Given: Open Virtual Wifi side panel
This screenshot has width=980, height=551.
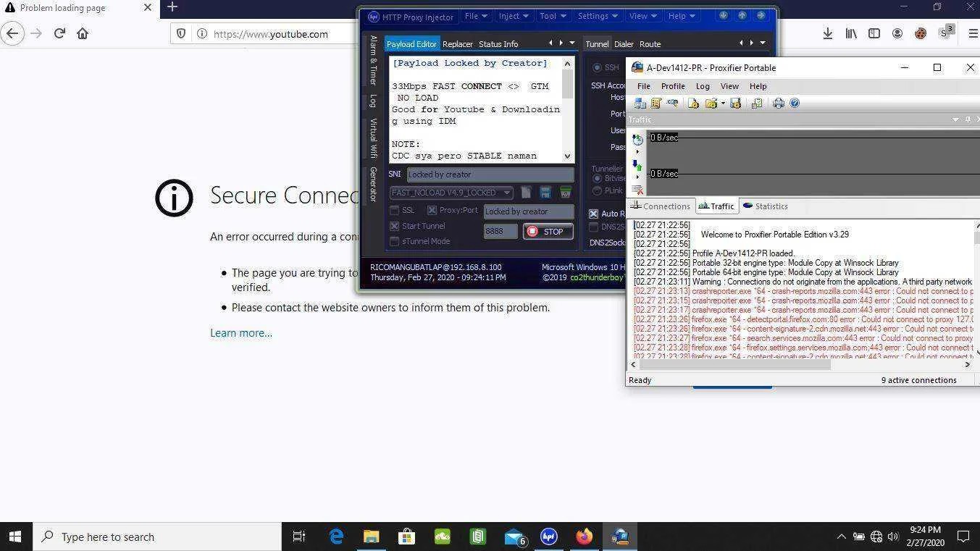Looking at the screenshot, I should (x=373, y=138).
